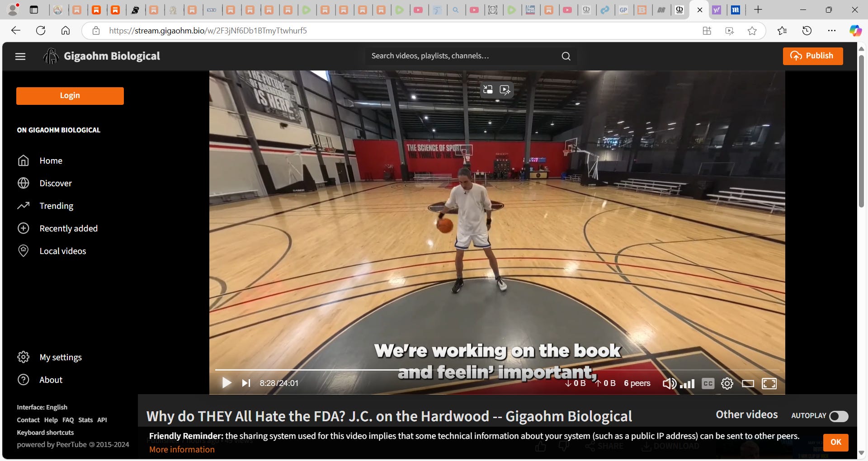Click the orange Login button
The height and width of the screenshot is (461, 868).
[70, 96]
